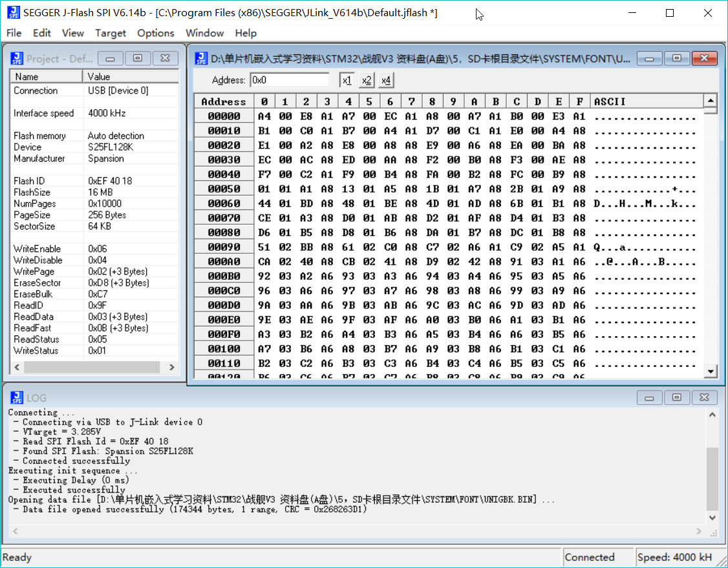Click LOG panel scroll up arrow

(712, 414)
